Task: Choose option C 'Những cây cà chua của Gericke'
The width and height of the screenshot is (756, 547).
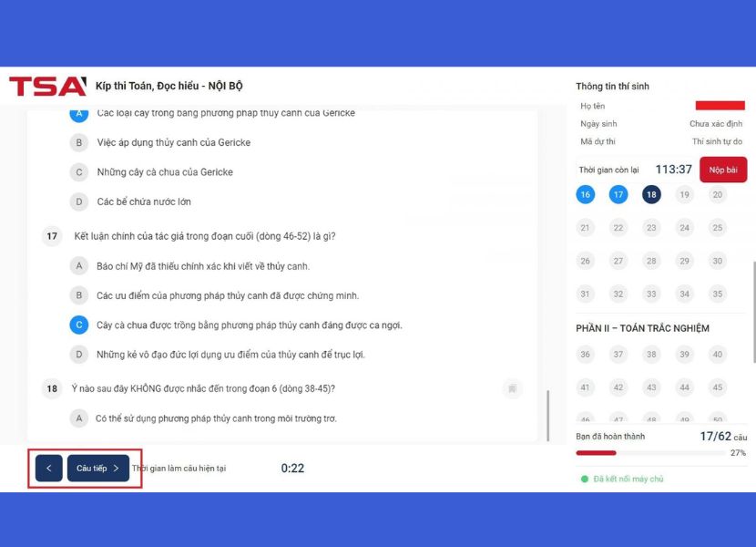Action: click(x=79, y=172)
